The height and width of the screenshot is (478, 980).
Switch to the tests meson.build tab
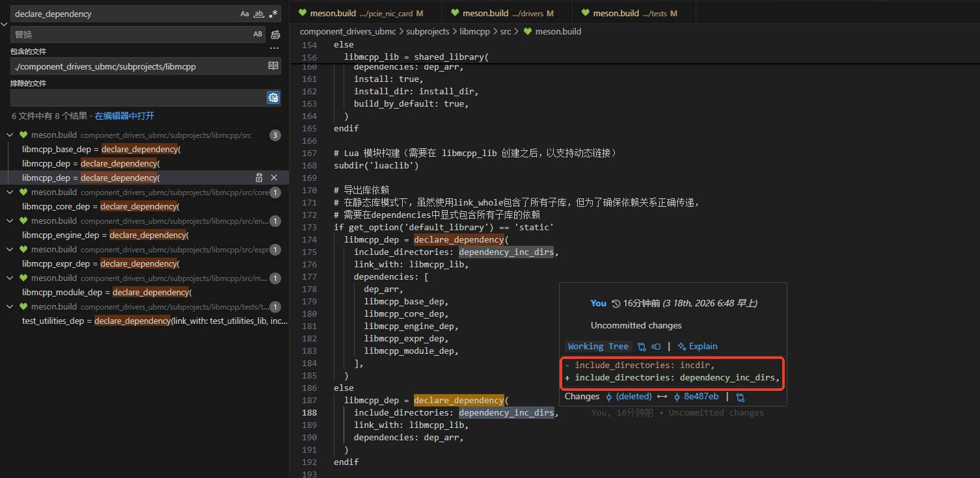coord(629,13)
